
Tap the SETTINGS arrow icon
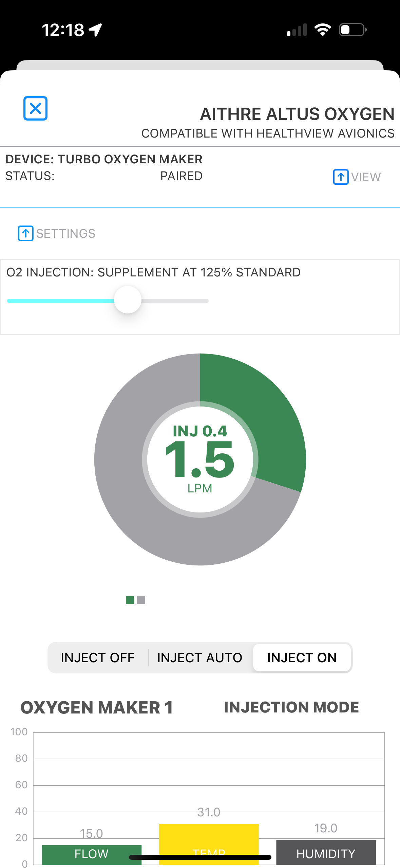(x=25, y=233)
